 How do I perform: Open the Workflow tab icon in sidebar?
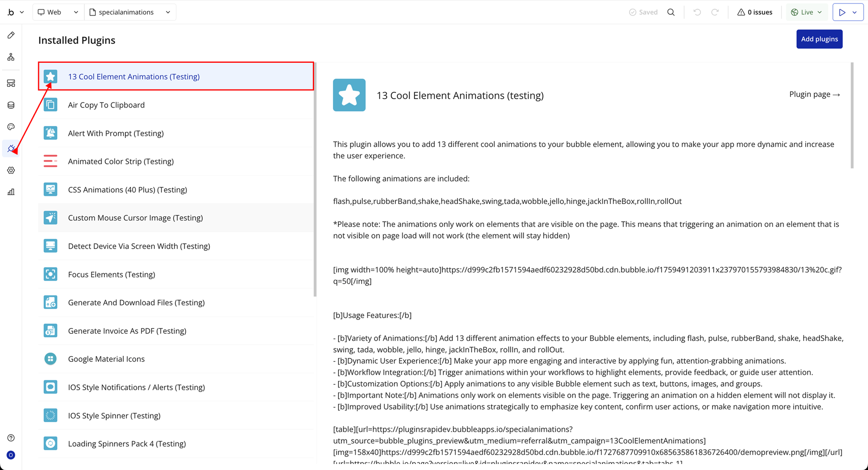click(11, 57)
